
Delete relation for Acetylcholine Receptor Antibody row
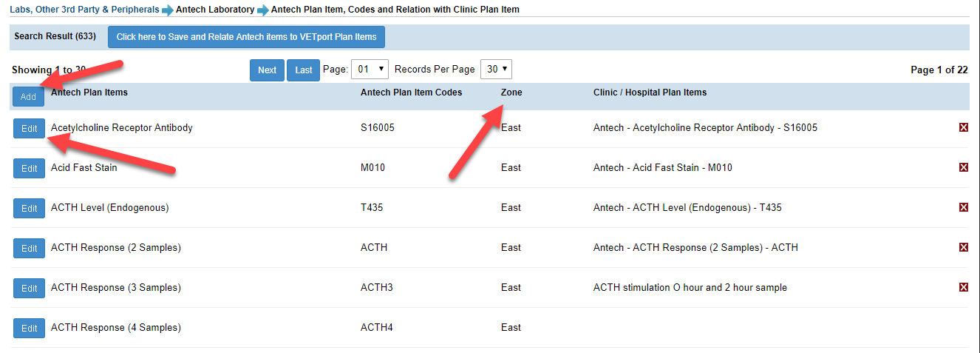click(x=963, y=127)
